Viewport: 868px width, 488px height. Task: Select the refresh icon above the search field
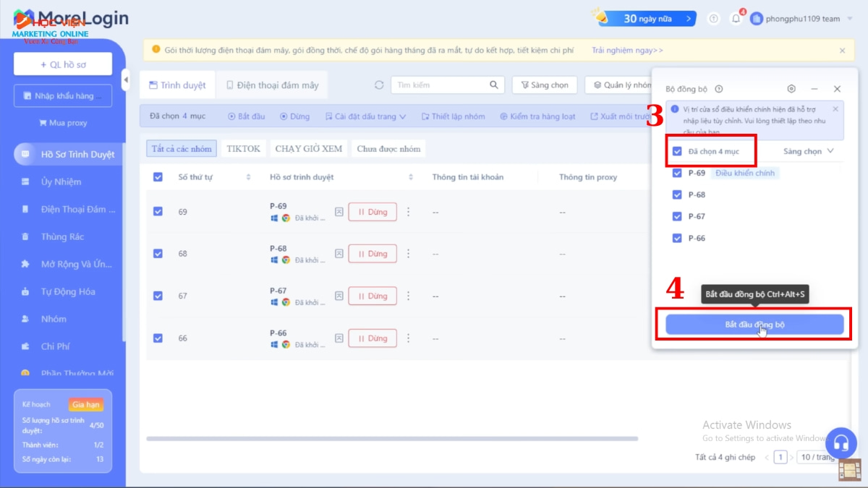[379, 85]
